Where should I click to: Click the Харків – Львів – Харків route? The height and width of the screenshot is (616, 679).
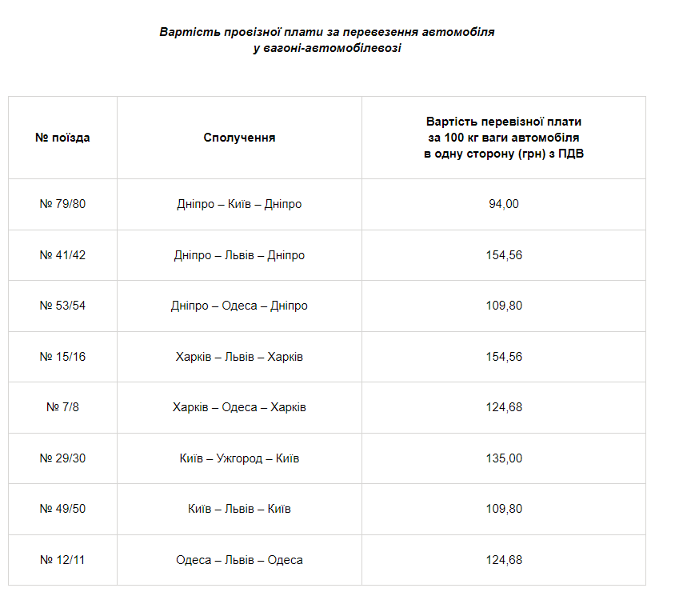click(x=239, y=357)
